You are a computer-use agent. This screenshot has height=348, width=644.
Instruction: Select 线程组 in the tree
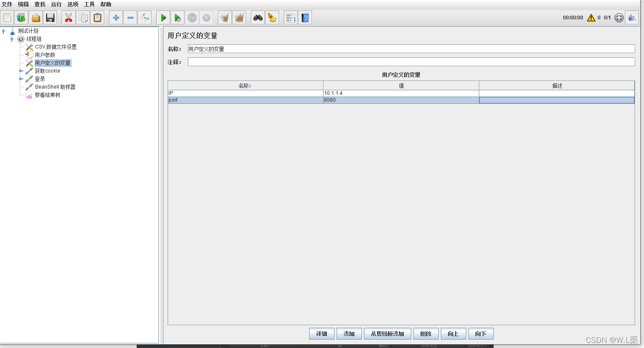pos(34,39)
